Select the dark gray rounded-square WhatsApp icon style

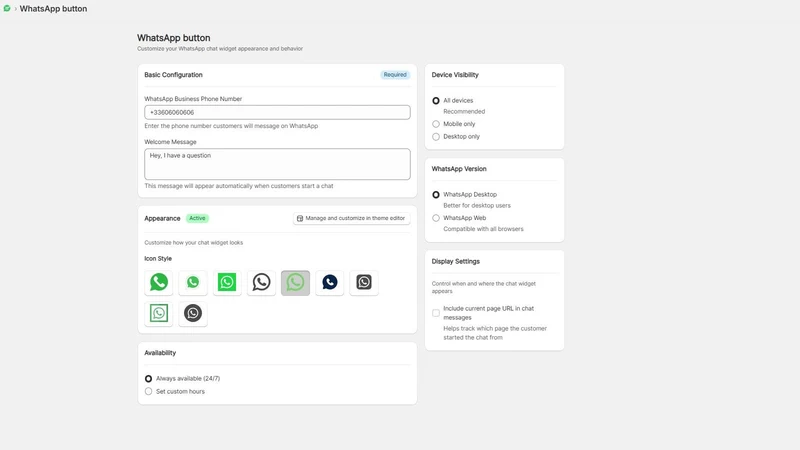[x=364, y=282]
